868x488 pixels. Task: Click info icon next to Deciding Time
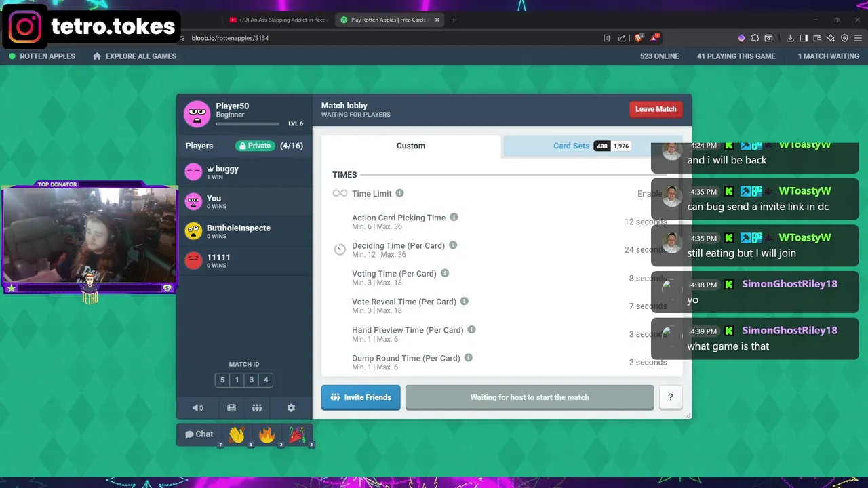pos(453,245)
